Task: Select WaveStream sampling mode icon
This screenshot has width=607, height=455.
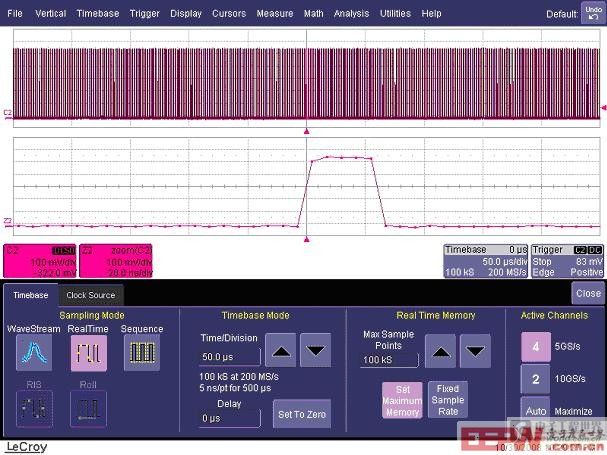Action: (x=33, y=353)
